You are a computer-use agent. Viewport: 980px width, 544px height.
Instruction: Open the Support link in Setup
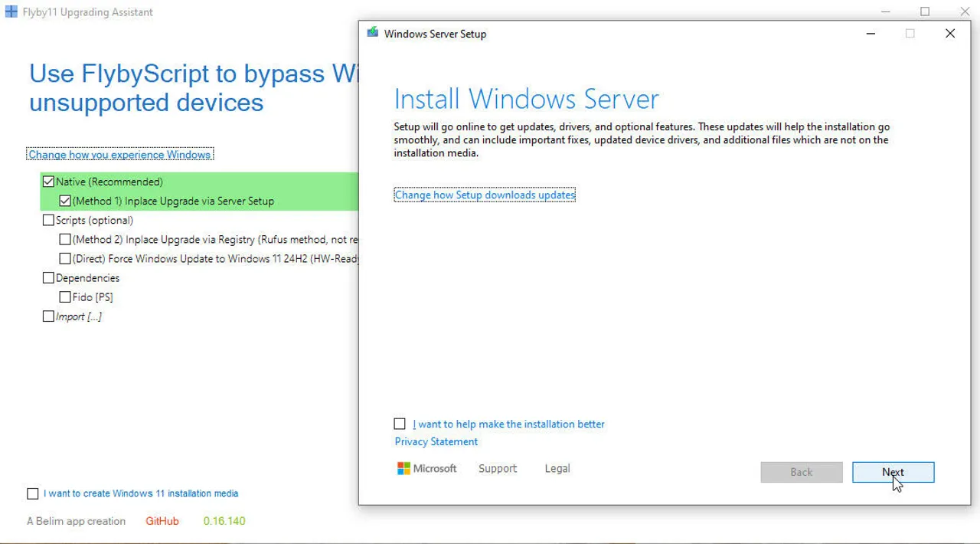click(x=498, y=468)
